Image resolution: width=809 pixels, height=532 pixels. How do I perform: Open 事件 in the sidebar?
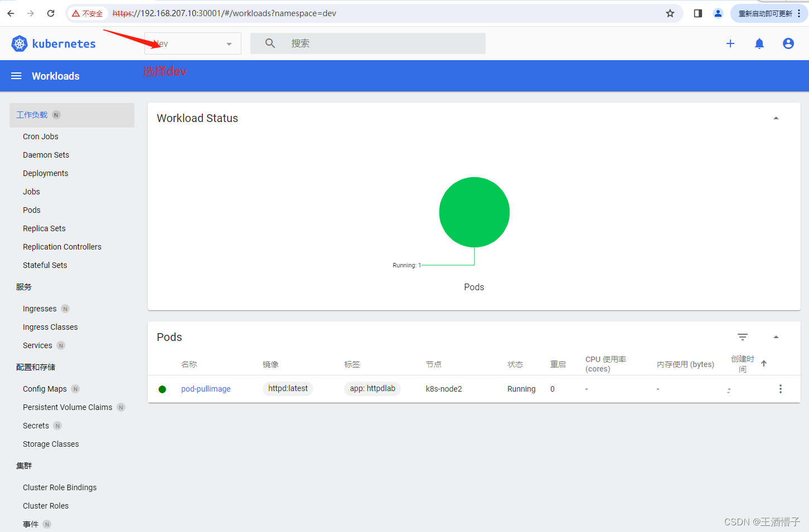tap(31, 524)
